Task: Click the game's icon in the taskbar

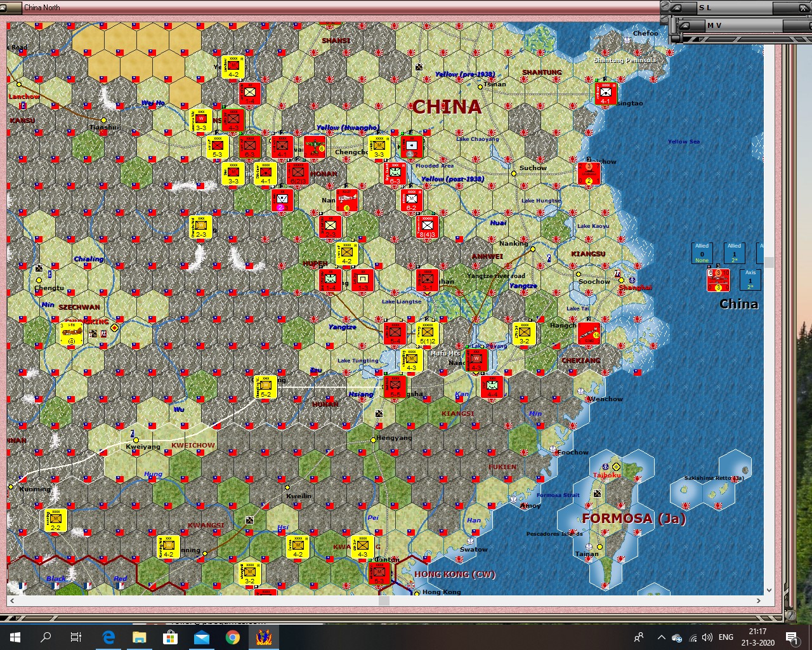Action: pyautogui.click(x=264, y=637)
